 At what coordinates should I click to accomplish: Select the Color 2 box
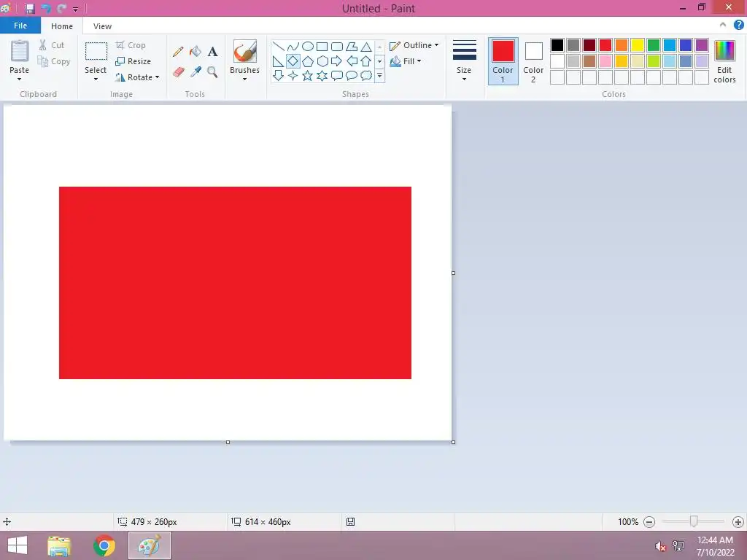(x=533, y=61)
